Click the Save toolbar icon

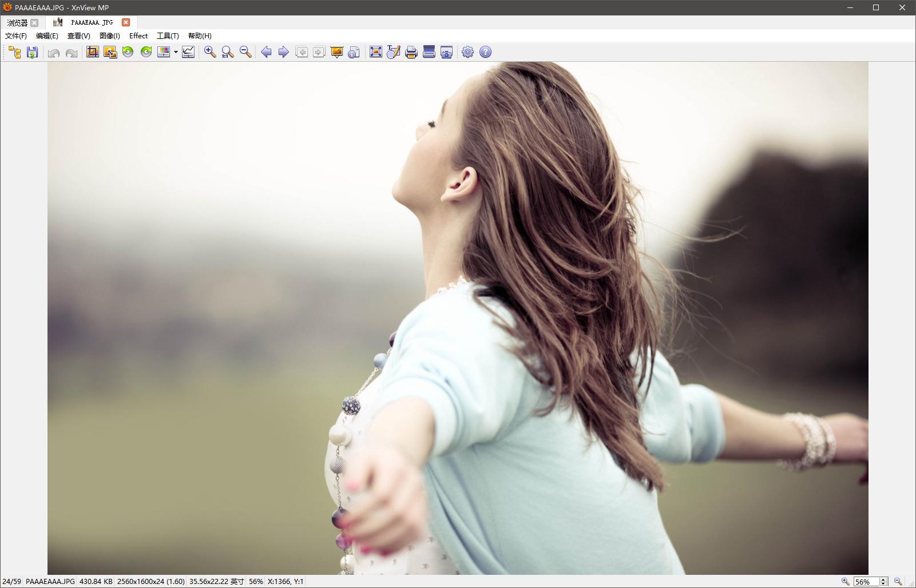pos(33,52)
